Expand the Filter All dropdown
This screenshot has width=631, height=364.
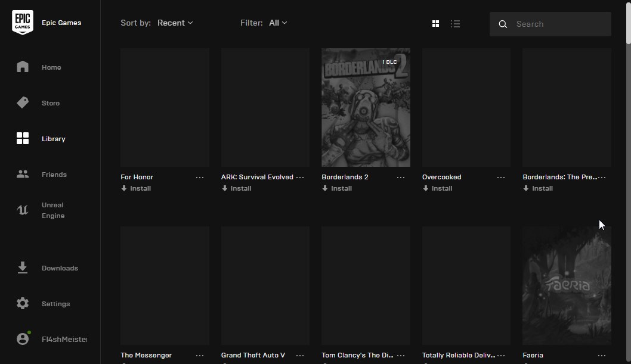[x=278, y=23]
